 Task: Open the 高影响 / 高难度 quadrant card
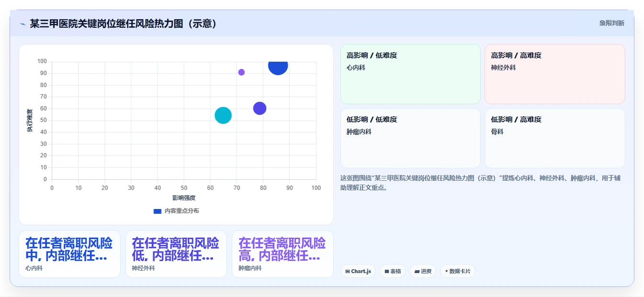tap(554, 74)
